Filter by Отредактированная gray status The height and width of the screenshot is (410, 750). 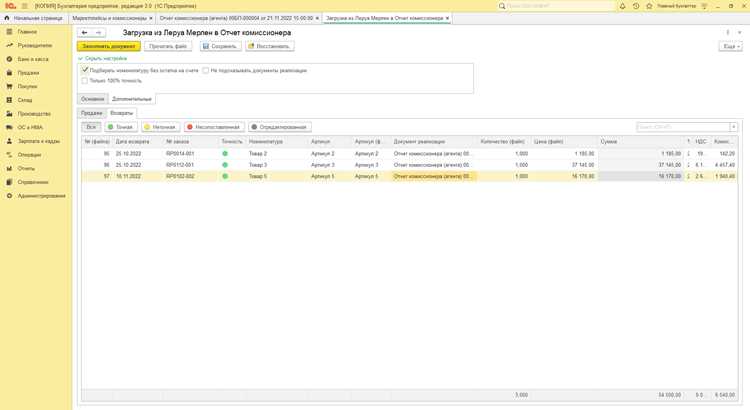point(280,127)
